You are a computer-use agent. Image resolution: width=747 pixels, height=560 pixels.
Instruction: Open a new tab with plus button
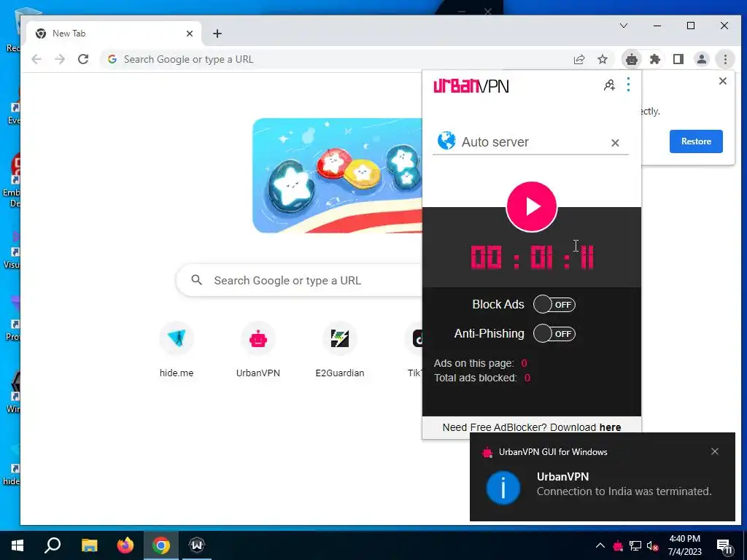click(x=217, y=34)
